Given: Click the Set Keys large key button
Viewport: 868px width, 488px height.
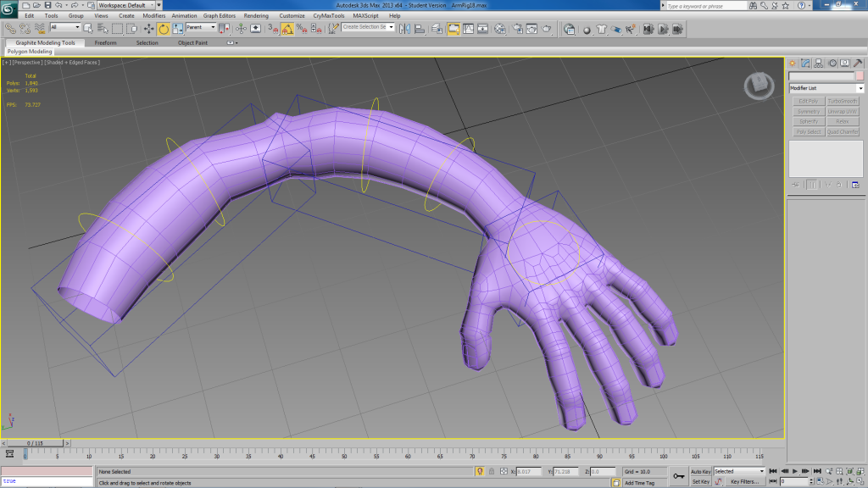Looking at the screenshot, I should click(x=679, y=476).
